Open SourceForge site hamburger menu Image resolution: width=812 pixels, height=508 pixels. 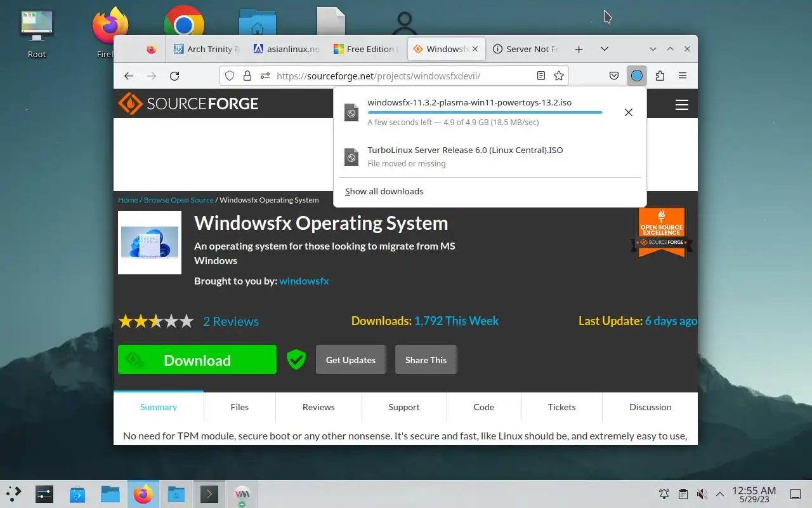coord(682,105)
